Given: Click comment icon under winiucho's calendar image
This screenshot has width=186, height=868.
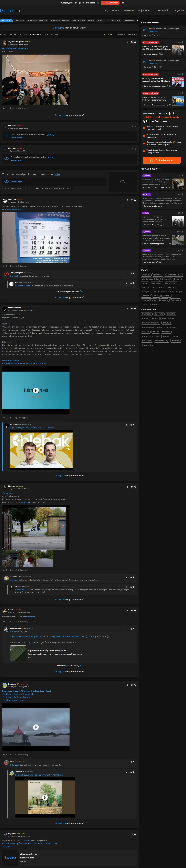Looking at the screenshot, I should pos(10,266).
